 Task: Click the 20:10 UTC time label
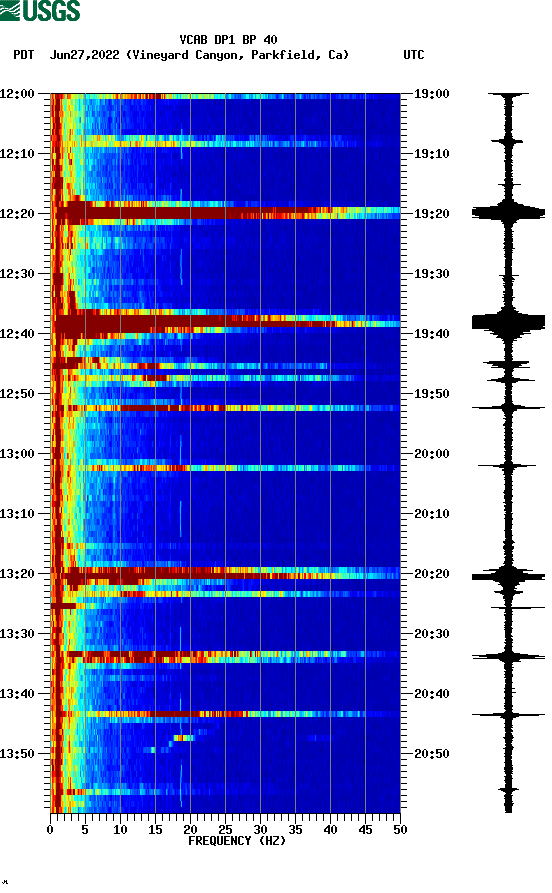tap(432, 514)
